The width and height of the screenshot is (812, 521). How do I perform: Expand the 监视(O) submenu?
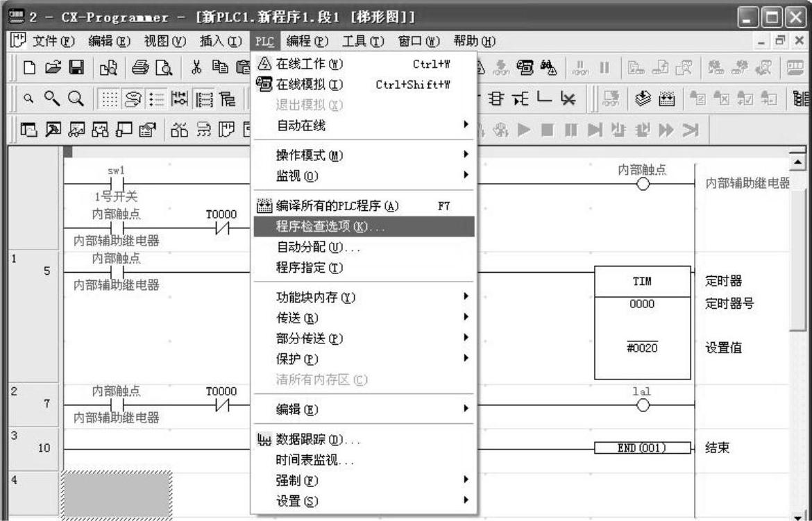click(x=364, y=176)
